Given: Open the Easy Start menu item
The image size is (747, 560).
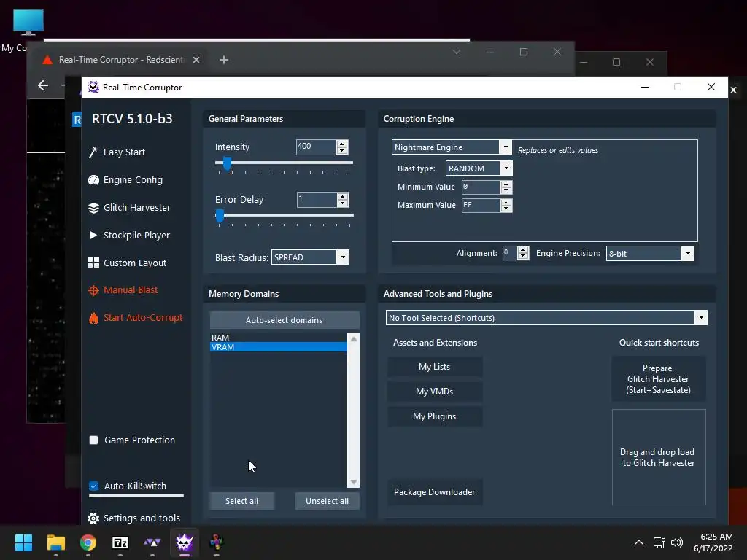Looking at the screenshot, I should tap(124, 152).
